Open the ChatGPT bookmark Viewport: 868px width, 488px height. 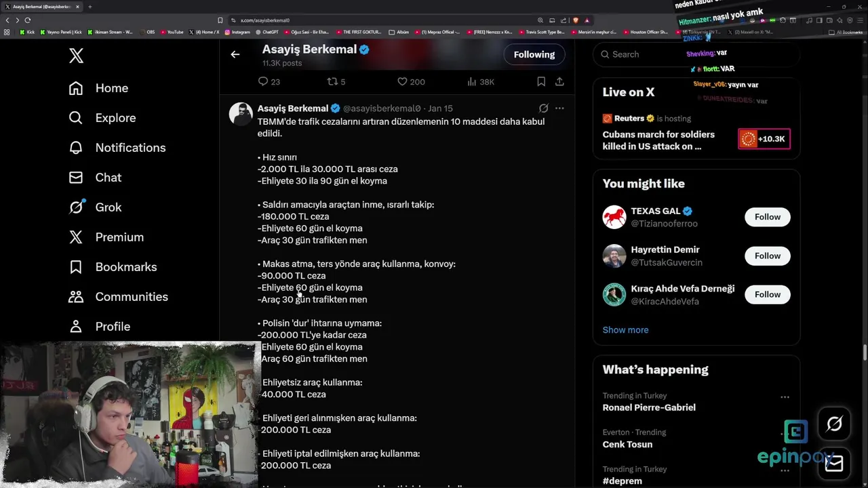click(267, 32)
